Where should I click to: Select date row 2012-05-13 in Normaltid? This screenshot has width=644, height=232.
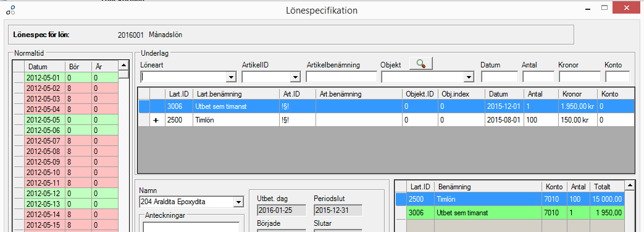pos(65,204)
